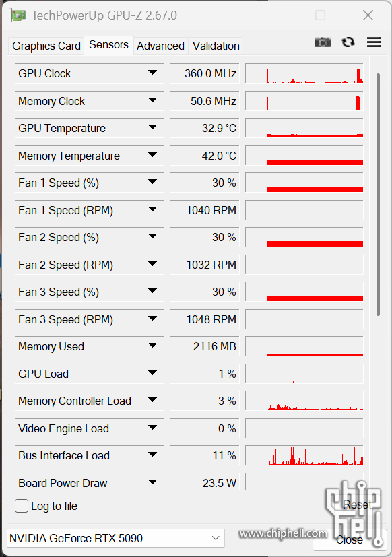Click the GPU Temperature value field
Image resolution: width=392 pixels, height=557 pixels.
(204, 128)
